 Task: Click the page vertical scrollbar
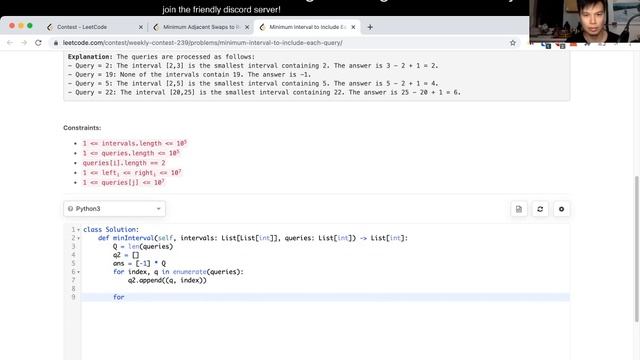(x=636, y=249)
